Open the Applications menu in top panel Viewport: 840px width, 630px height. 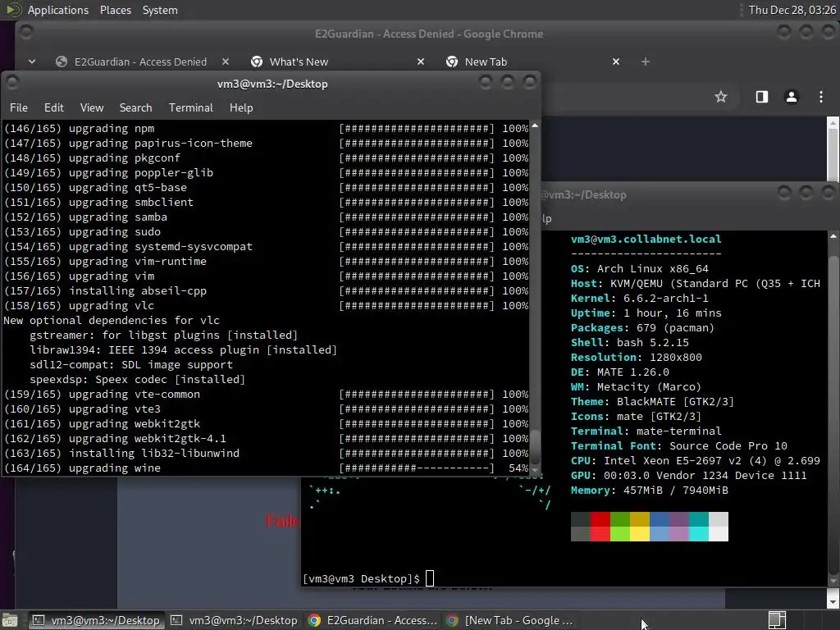point(58,10)
